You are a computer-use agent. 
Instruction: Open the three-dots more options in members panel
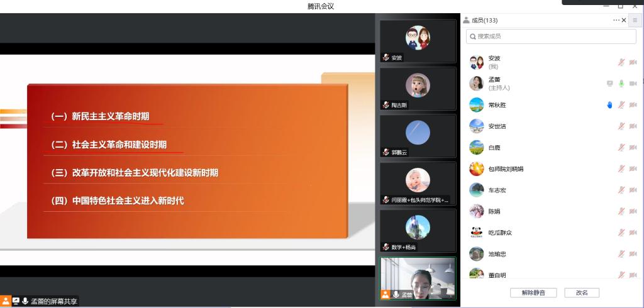[x=616, y=20]
